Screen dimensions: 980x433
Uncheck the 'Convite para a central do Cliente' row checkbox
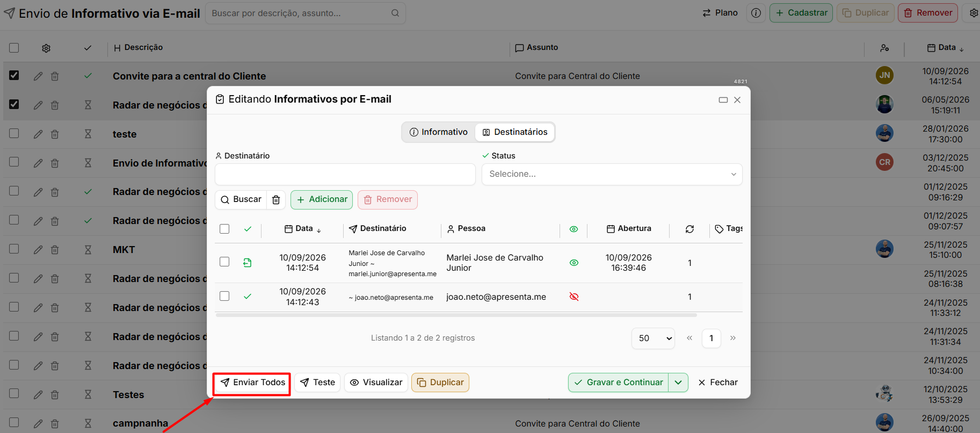[x=14, y=75]
